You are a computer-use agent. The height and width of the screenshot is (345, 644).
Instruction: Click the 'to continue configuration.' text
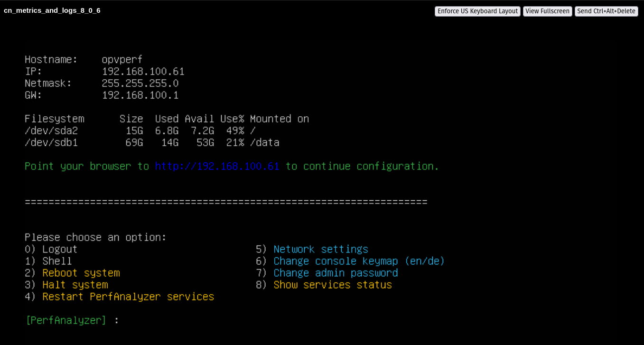click(362, 166)
